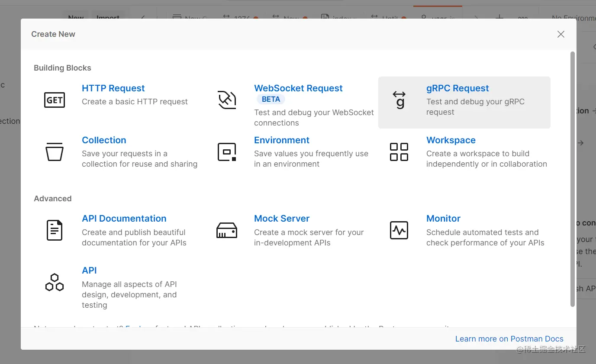Open the API Documentation title link

[x=124, y=219]
